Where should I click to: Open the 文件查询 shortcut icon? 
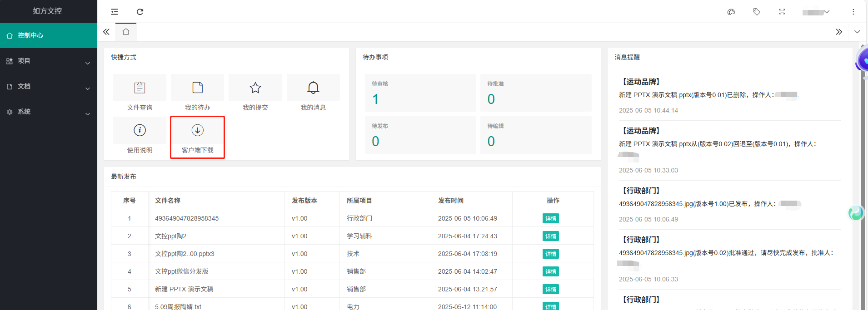coord(140,88)
